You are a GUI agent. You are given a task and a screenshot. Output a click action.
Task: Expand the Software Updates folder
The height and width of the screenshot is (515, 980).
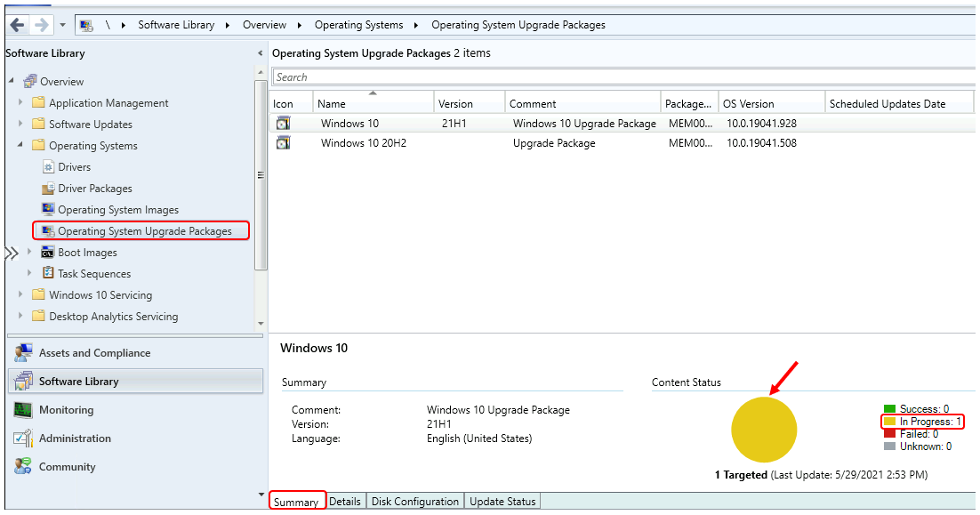click(x=20, y=123)
